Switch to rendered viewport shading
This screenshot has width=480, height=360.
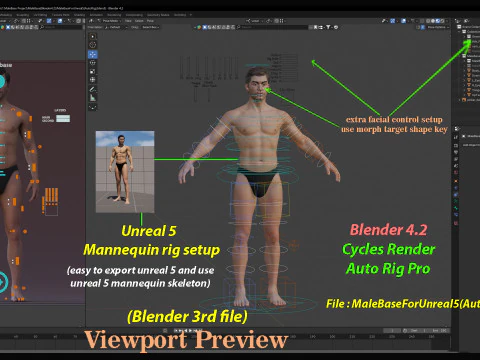pyautogui.click(x=442, y=21)
